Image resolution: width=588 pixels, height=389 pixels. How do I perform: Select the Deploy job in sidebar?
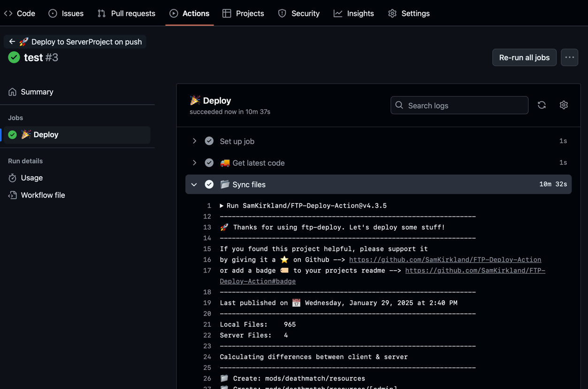pos(46,135)
